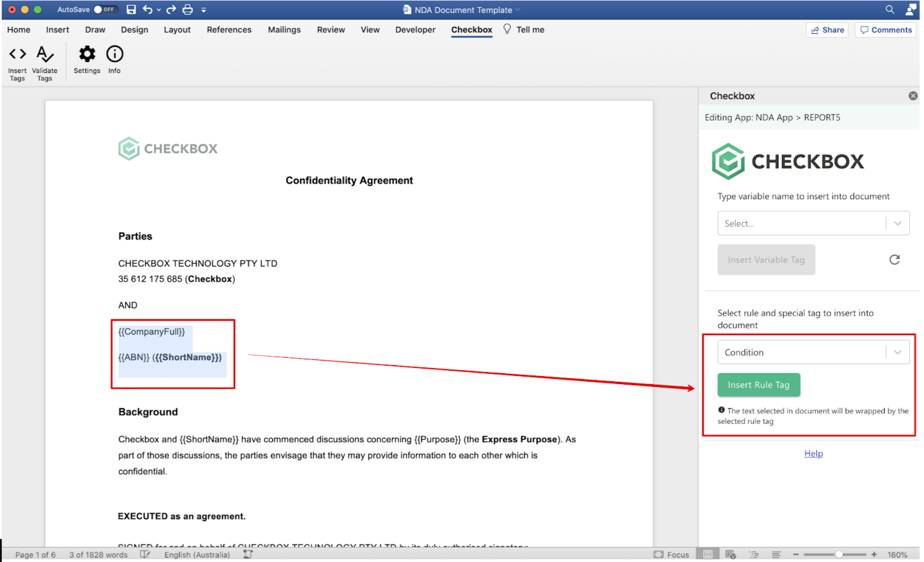Save the document with the floppy disk icon

(131, 9)
